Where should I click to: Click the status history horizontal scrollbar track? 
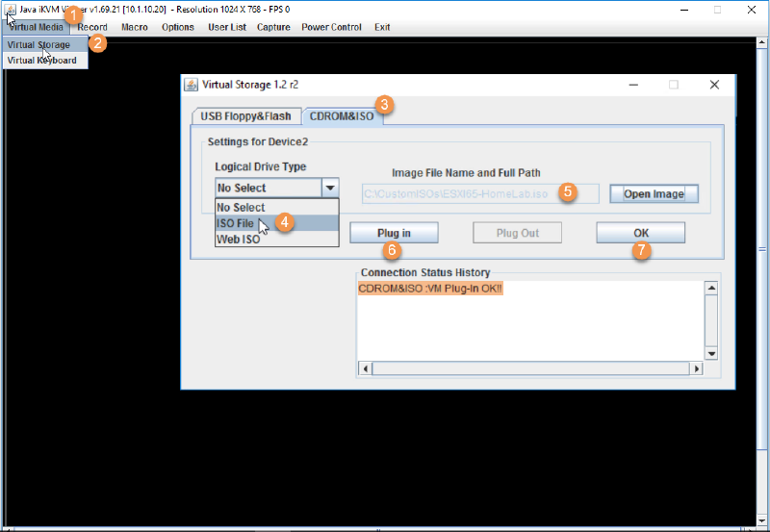pos(531,368)
